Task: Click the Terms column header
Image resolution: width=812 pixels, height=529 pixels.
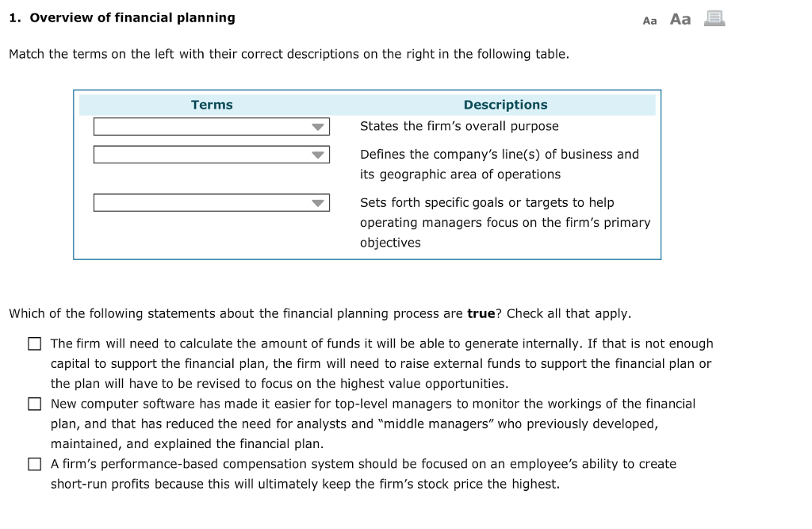Action: 211,104
